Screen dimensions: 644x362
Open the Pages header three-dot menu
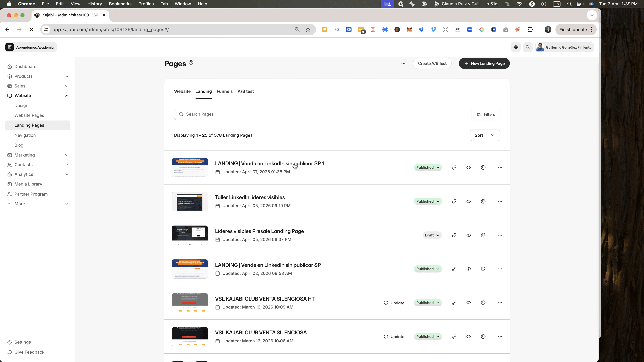[403, 64]
